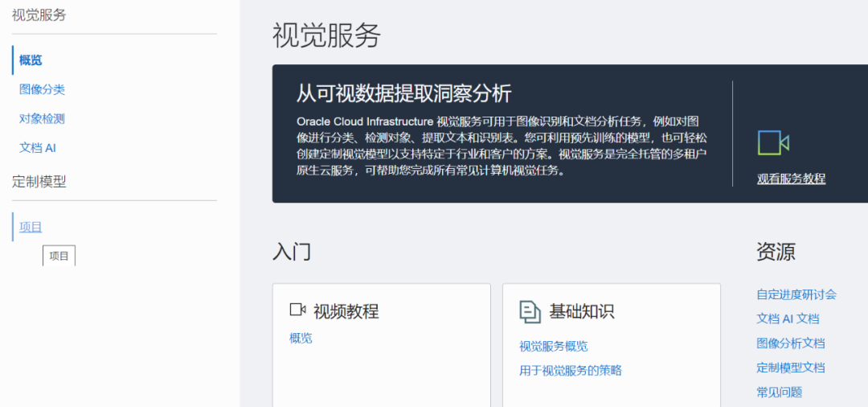Click the 入门 section heading

click(x=292, y=252)
